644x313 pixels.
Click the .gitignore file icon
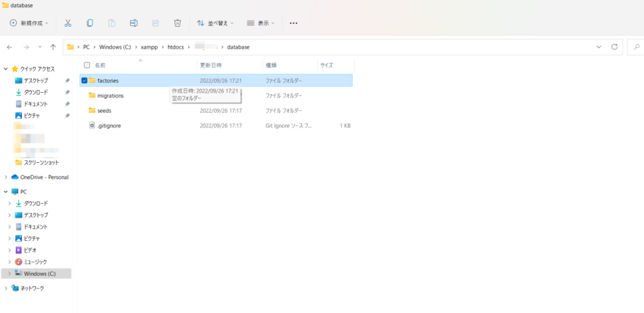[92, 125]
